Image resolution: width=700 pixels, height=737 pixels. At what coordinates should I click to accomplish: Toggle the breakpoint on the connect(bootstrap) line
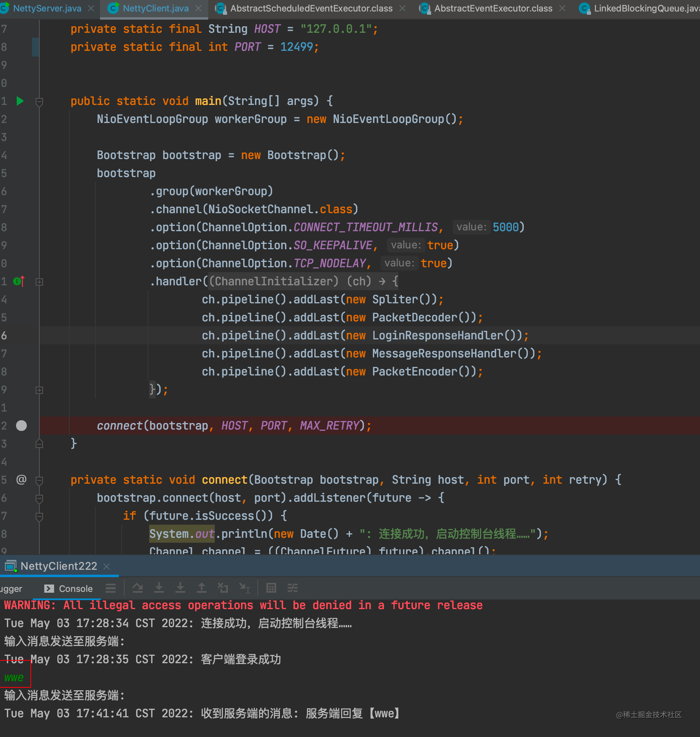click(21, 425)
